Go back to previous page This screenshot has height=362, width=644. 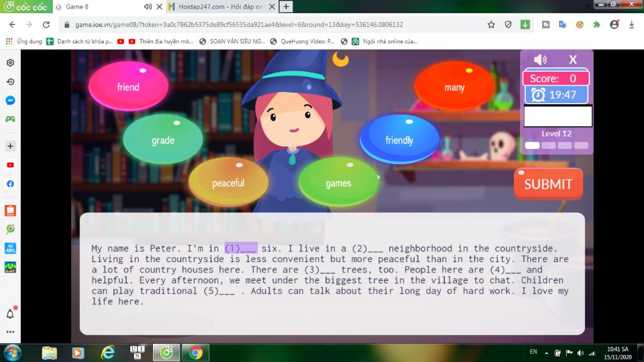coord(12,25)
